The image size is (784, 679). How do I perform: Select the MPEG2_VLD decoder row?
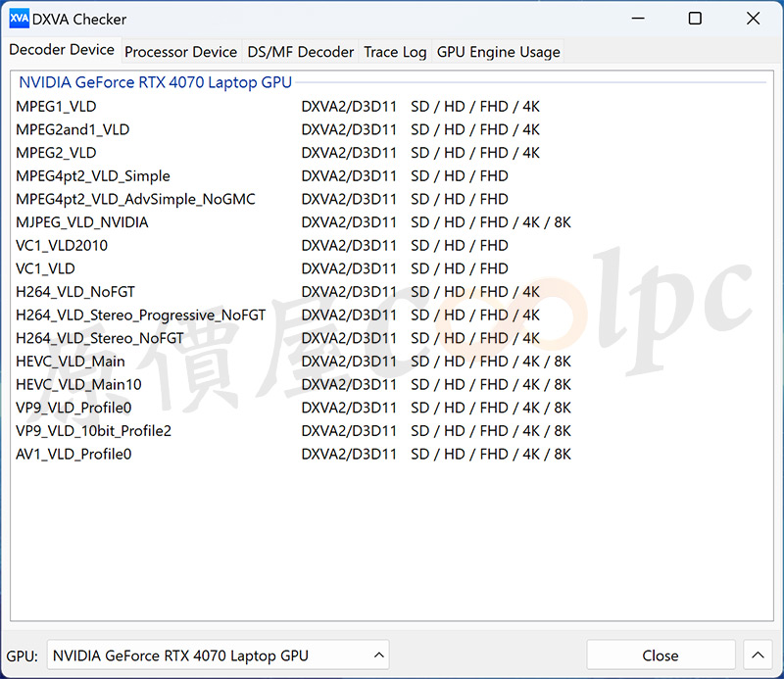293,153
